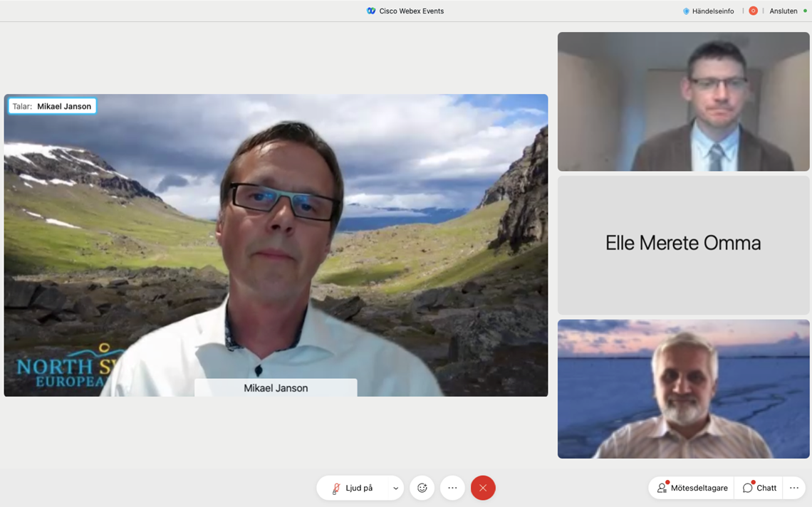Image resolution: width=812 pixels, height=507 pixels.
Task: Click the Talar: Mikael Janson speaker label
Action: (x=52, y=106)
